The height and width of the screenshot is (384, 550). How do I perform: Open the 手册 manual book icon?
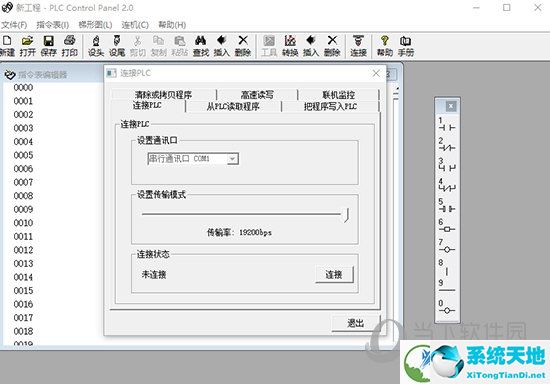pos(405,46)
